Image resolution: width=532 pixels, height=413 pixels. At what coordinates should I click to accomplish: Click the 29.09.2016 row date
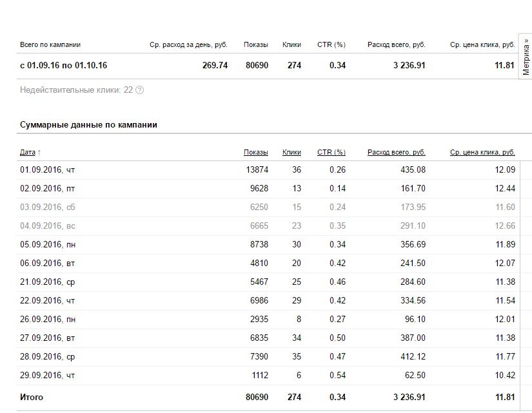[48, 376]
